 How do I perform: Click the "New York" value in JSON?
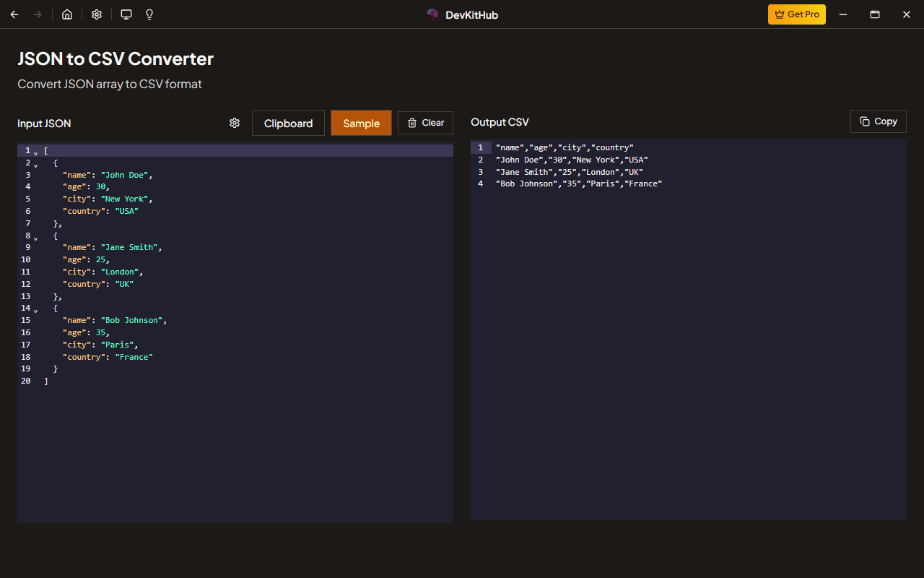[124, 199]
